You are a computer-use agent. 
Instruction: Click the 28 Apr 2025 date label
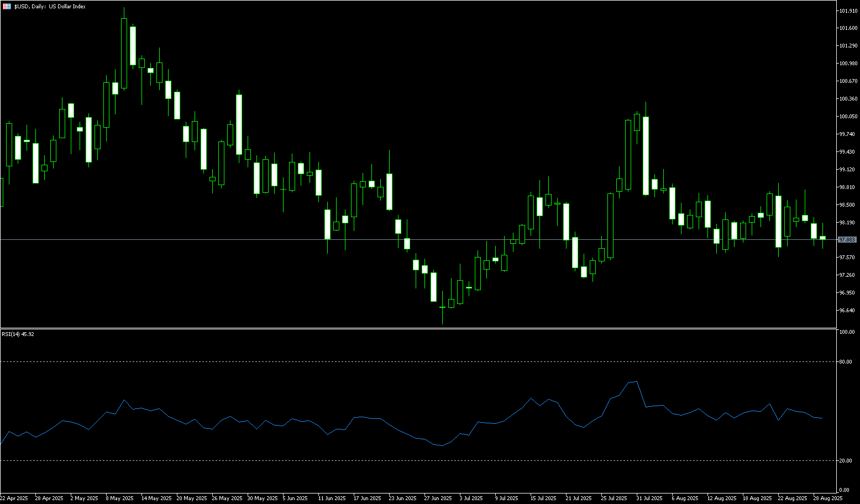49,498
